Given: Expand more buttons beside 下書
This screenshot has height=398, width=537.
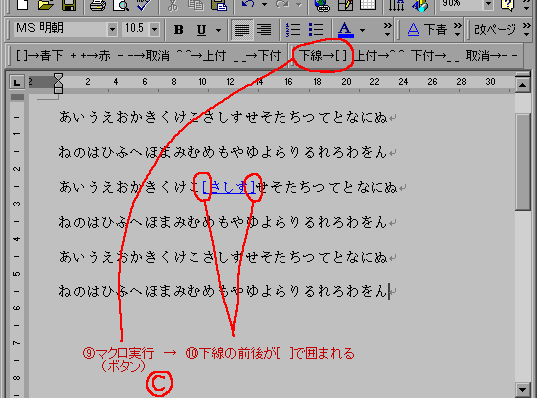Looking at the screenshot, I should pos(458,29).
